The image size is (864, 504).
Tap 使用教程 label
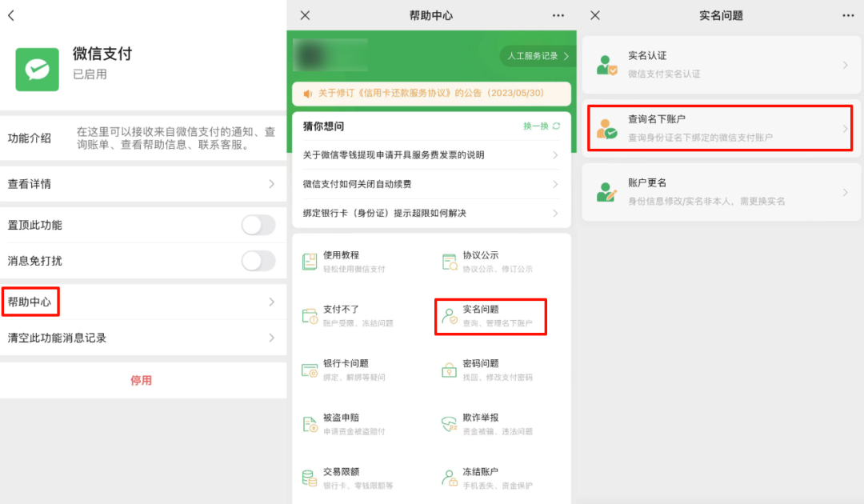[x=341, y=255]
